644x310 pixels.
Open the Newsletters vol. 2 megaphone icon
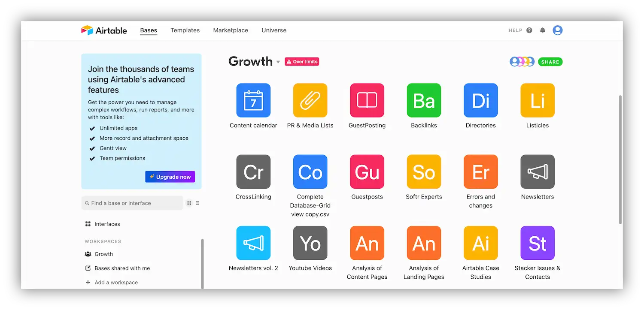point(253,243)
